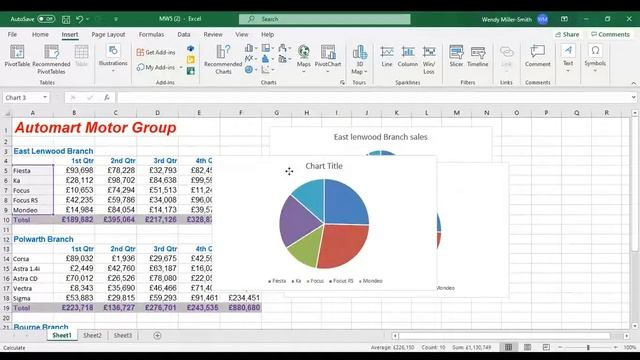This screenshot has width=640, height=360.
Task: Open the Text dropdown group
Action: (x=568, y=58)
